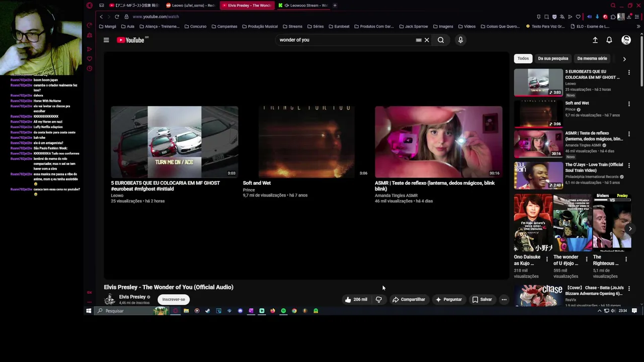Go back with the browser back arrow
644x362 pixels.
click(101, 17)
